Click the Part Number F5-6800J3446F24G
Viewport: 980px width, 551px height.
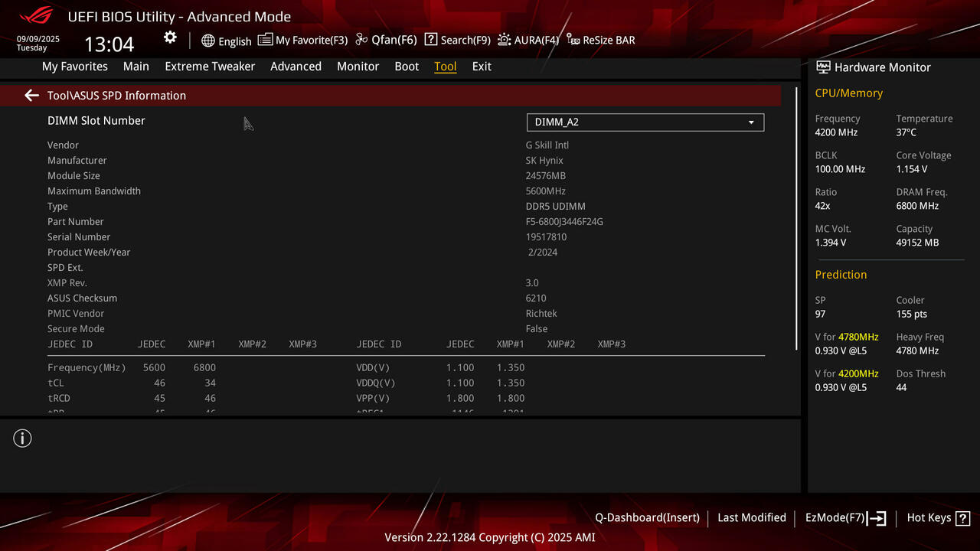565,222
